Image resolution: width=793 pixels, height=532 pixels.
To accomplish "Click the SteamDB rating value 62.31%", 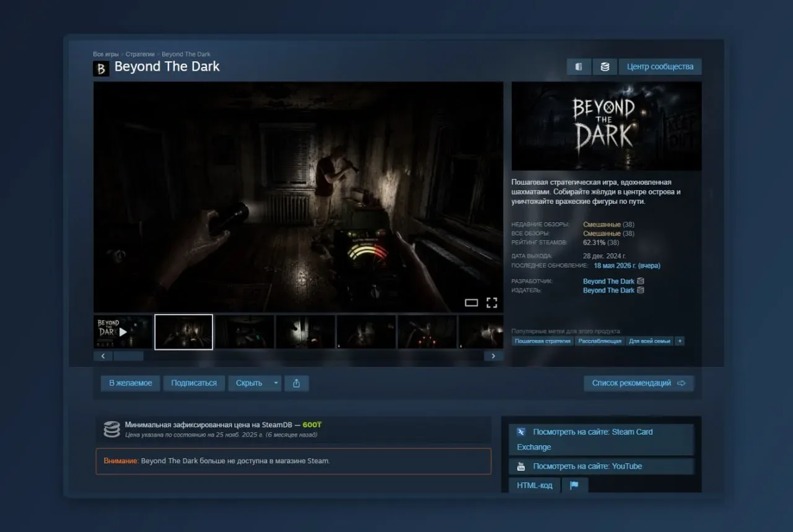I will tap(595, 243).
